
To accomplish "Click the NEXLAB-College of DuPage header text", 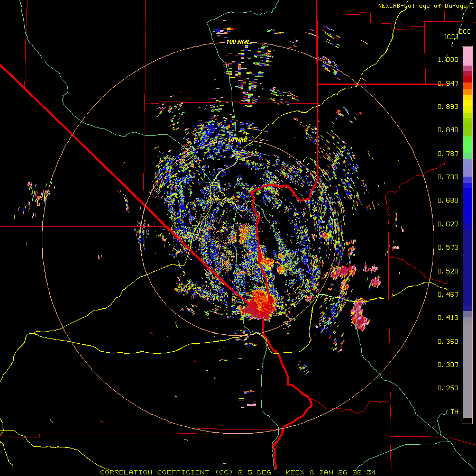I will pyautogui.click(x=425, y=6).
